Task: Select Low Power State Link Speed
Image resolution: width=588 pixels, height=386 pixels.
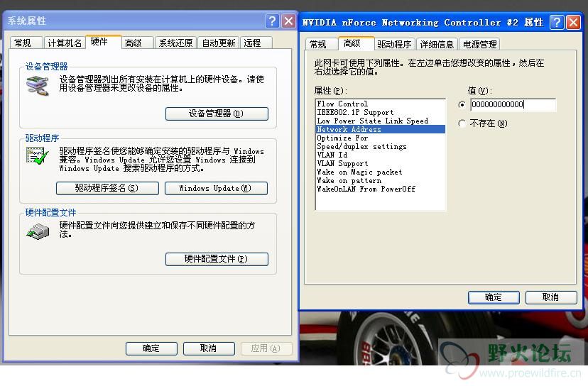Action: coord(380,121)
